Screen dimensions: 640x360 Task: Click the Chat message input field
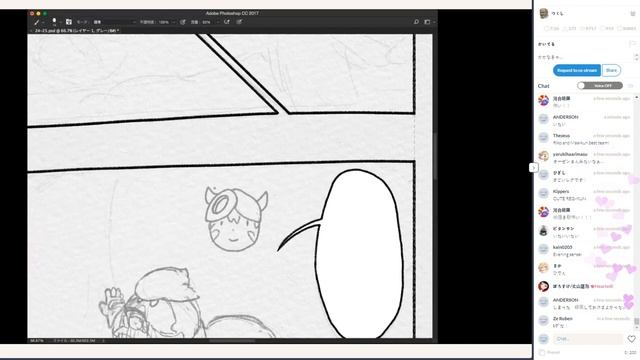pos(588,339)
